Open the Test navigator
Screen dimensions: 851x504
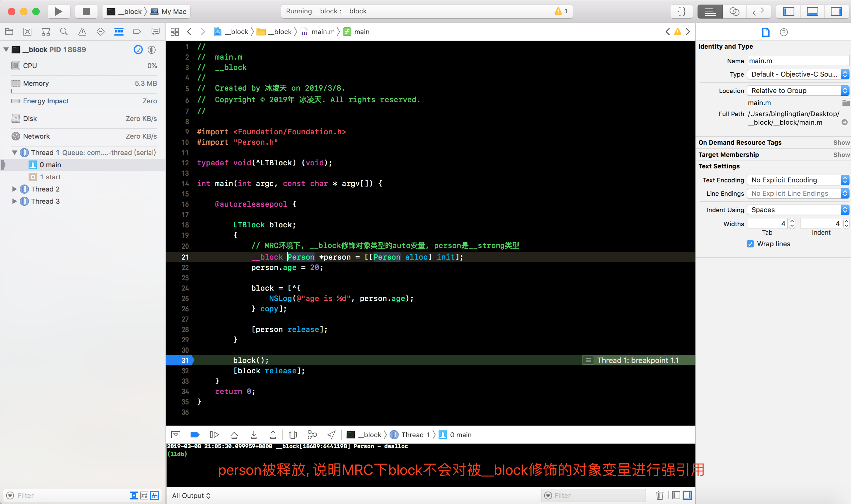[x=101, y=32]
